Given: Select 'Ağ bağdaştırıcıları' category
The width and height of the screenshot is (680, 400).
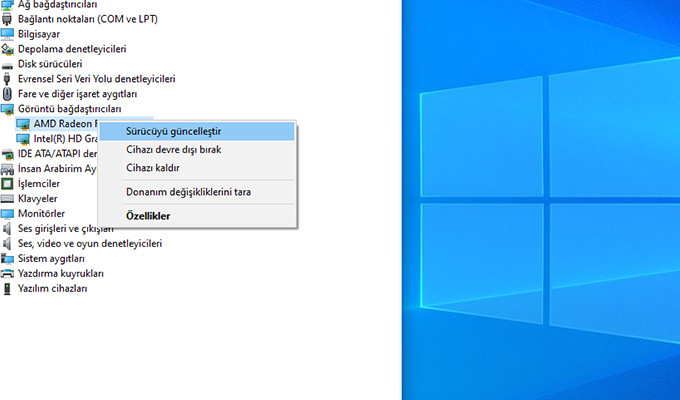Looking at the screenshot, I should tap(57, 4).
